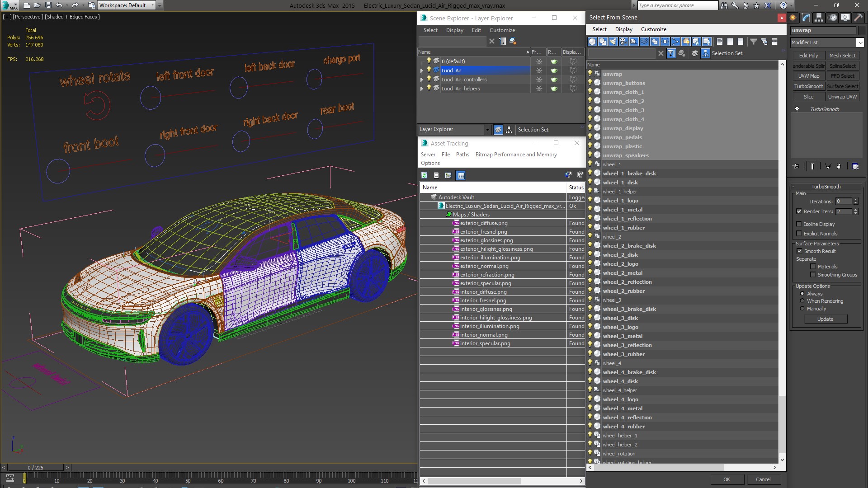Toggle visibility bulb of Lucid_Air_helpers layer

pyautogui.click(x=429, y=88)
